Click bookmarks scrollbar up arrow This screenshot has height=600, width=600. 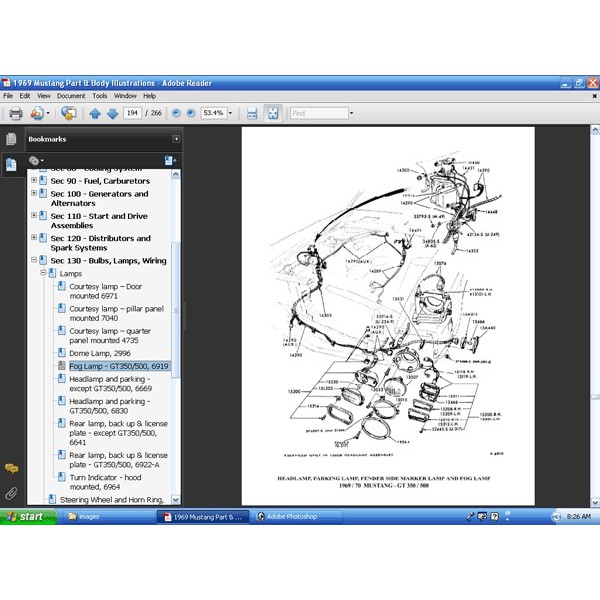click(x=176, y=174)
